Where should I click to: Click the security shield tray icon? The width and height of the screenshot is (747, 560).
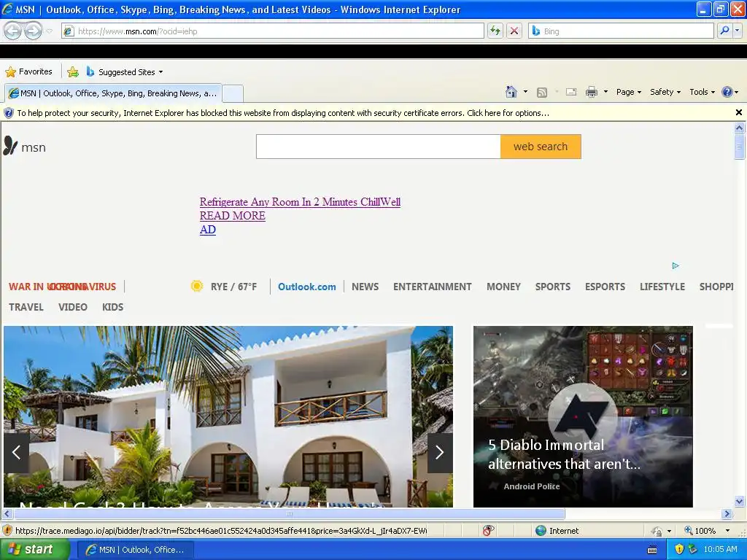click(679, 549)
